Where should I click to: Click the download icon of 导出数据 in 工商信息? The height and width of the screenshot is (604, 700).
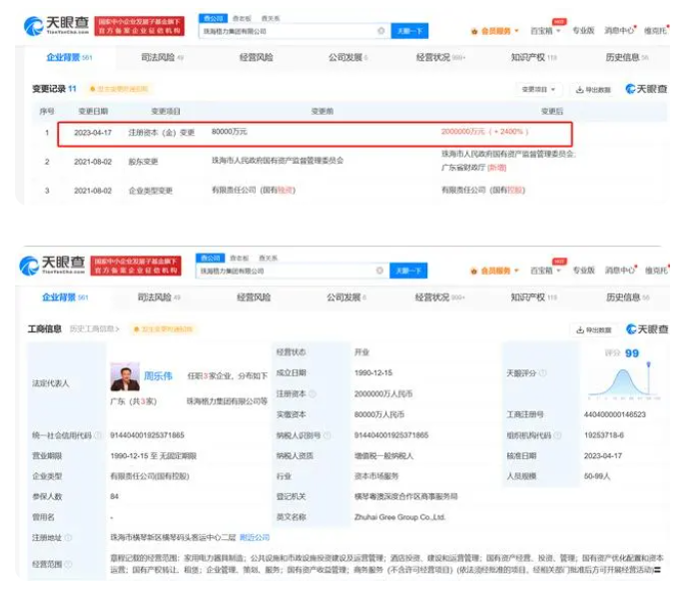coord(580,329)
